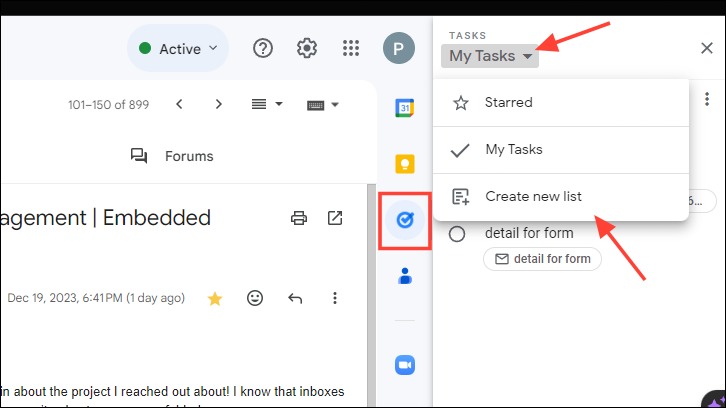Viewport: 726px width, 408px height.
Task: Mark "detail for form" task complete
Action: [x=457, y=234]
